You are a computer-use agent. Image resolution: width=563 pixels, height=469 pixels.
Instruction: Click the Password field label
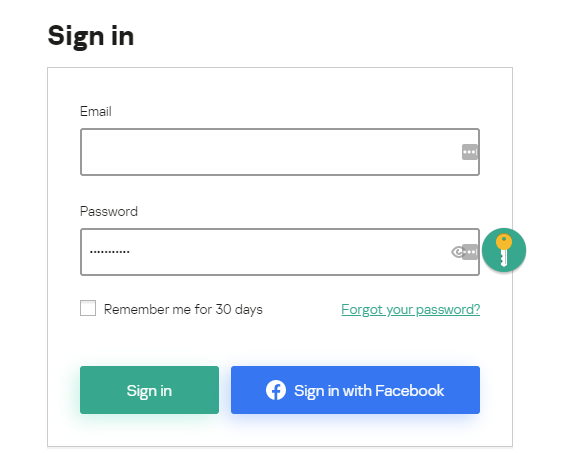(109, 211)
